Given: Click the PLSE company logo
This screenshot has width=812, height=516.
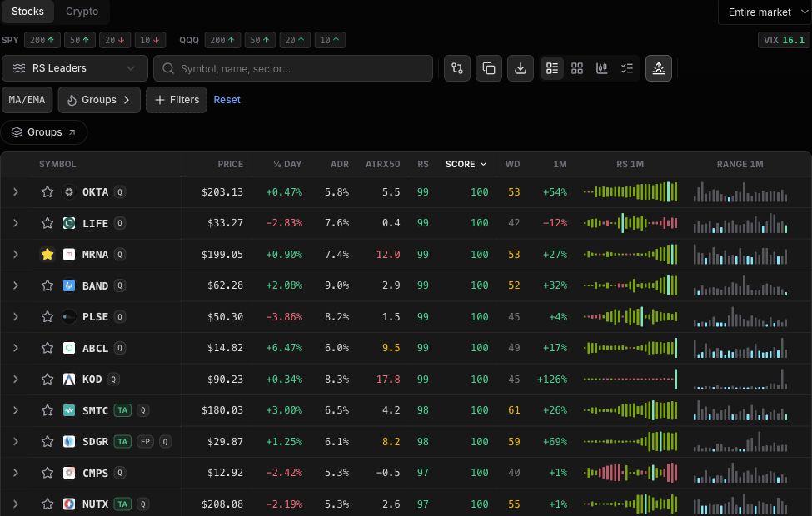Looking at the screenshot, I should (69, 317).
